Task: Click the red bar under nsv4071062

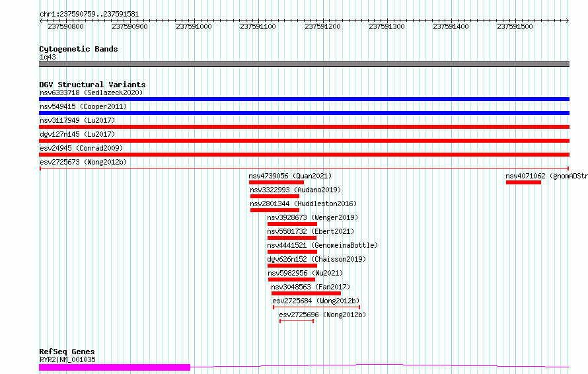Action: 523,182
